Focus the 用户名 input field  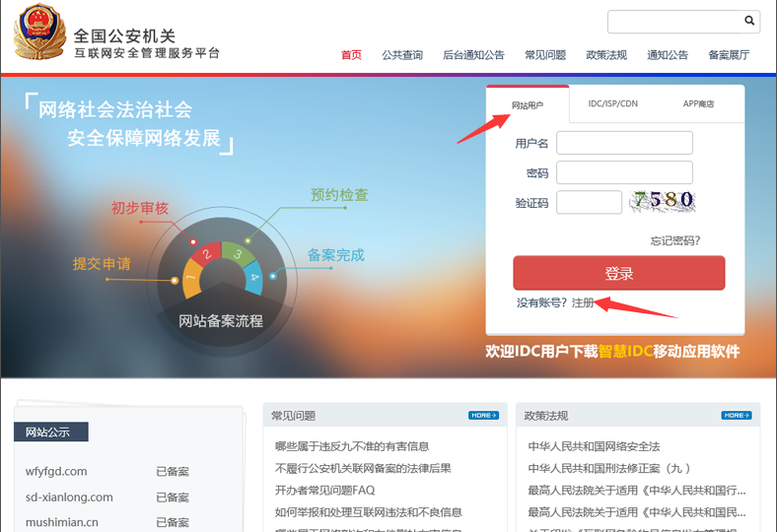tap(624, 143)
